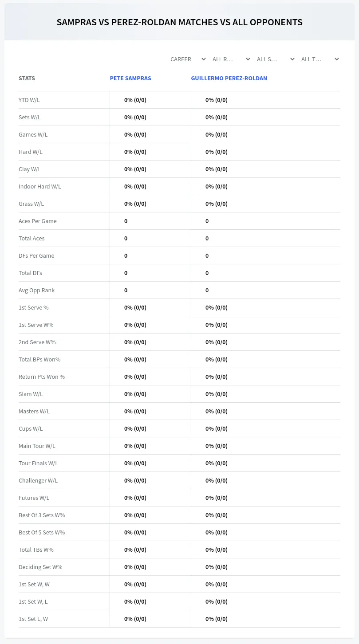Click the Deciding Set W% label

40,567
